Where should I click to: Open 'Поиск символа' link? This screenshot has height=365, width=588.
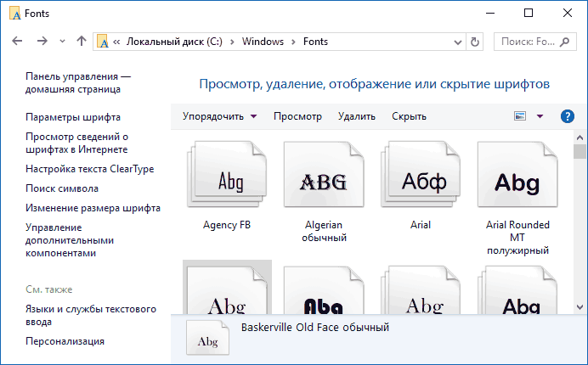[62, 188]
